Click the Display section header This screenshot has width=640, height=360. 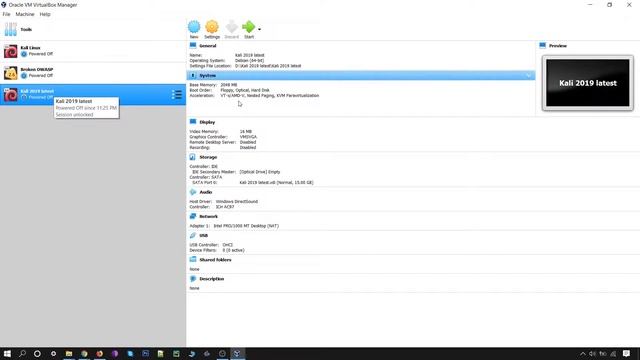(207, 122)
